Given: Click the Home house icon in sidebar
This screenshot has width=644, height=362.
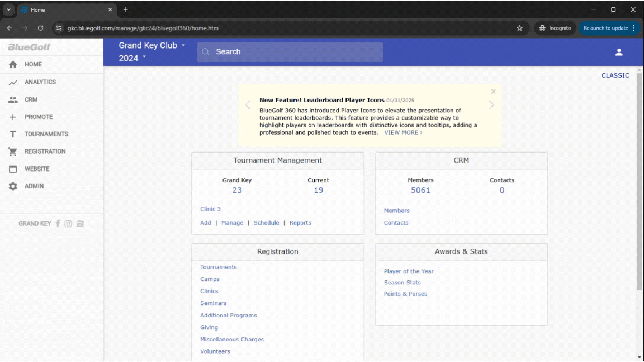Looking at the screenshot, I should pos(13,64).
